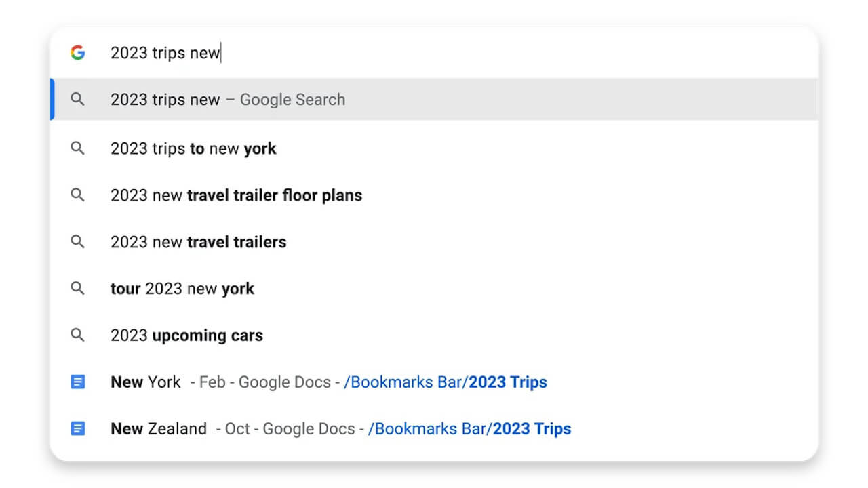Click the search icon beside '2023 new travel trailers'
Image resolution: width=868 pixels, height=488 pixels.
(78, 242)
